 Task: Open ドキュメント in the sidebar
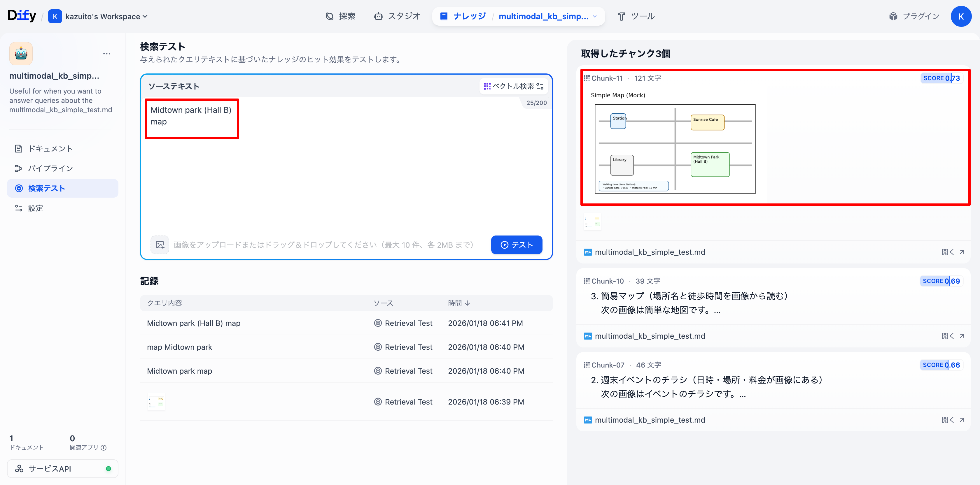click(50, 149)
